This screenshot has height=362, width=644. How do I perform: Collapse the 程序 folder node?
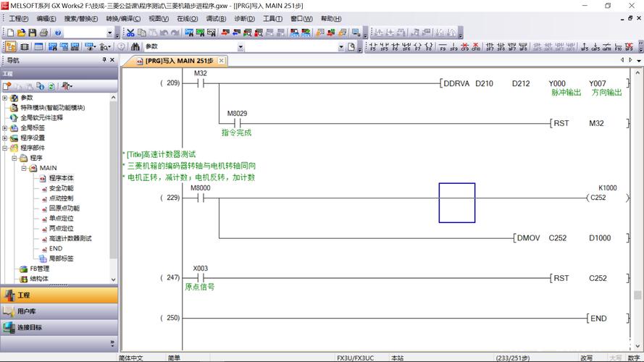[14, 158]
